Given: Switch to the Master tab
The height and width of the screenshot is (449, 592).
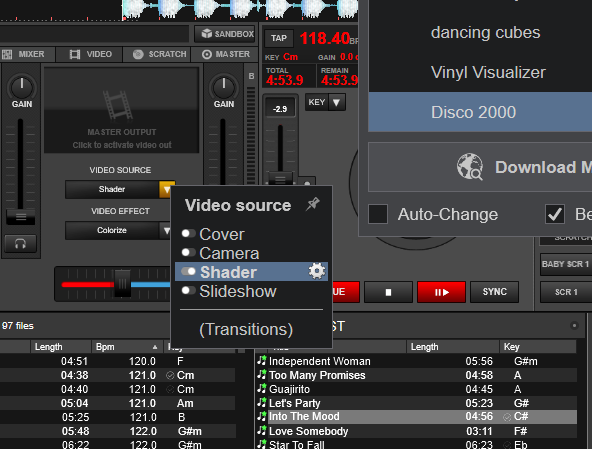Looking at the screenshot, I should 226,54.
